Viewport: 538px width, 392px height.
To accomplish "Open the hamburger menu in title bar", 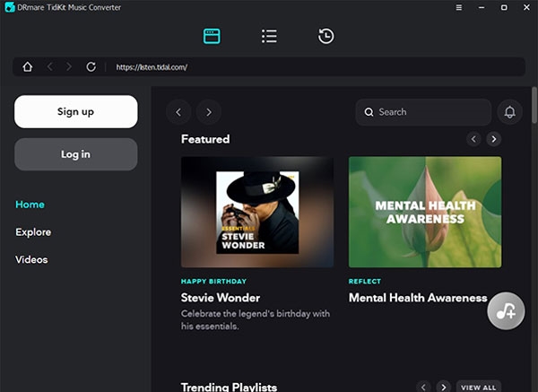I will tap(459, 8).
